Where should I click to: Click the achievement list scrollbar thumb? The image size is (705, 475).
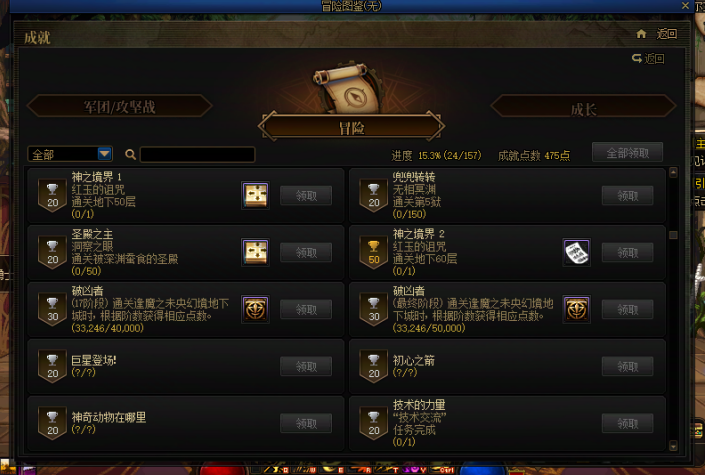click(673, 235)
